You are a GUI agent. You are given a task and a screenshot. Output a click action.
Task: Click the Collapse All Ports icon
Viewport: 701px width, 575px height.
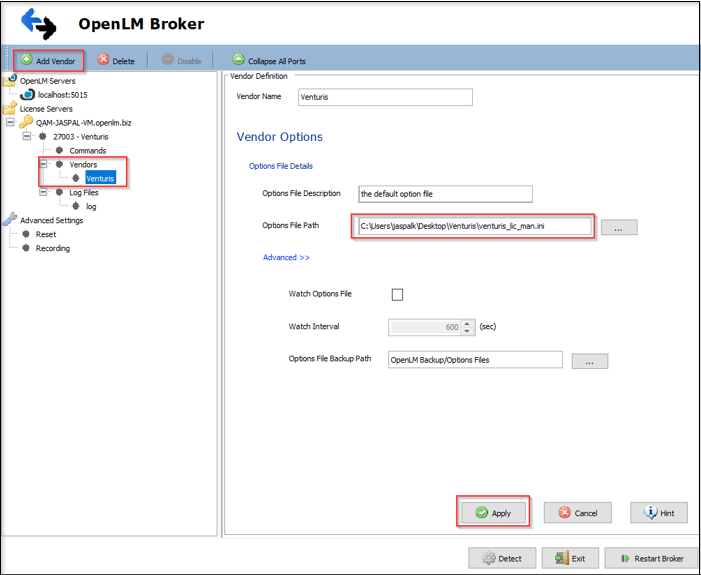click(238, 61)
